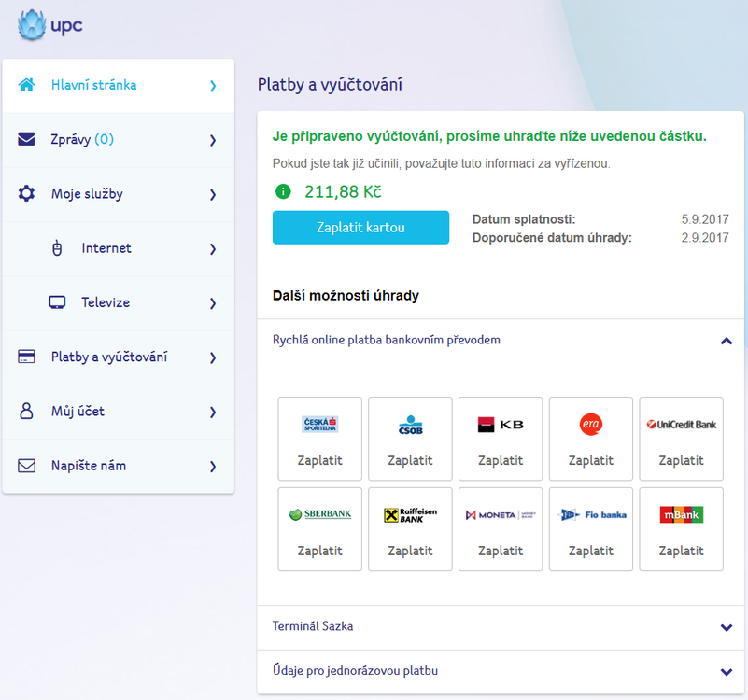Click the recommended date 2.9.2017
The height and width of the screenshot is (700, 748).
click(705, 237)
